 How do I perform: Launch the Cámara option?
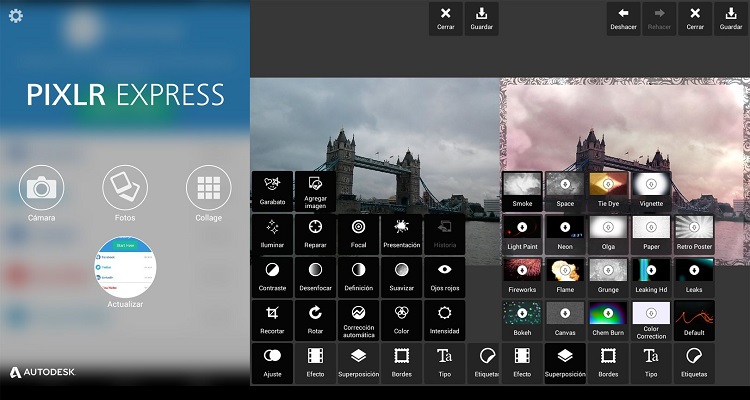click(41, 189)
